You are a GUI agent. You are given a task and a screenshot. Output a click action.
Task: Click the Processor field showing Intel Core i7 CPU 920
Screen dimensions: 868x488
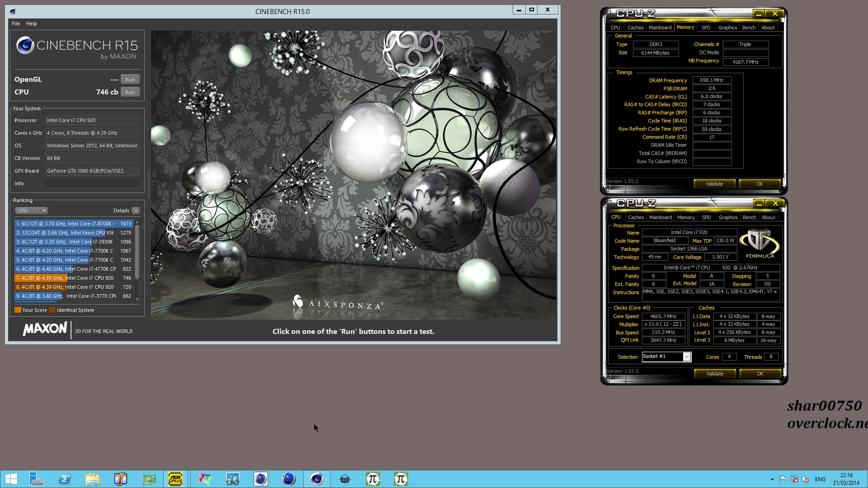point(92,120)
